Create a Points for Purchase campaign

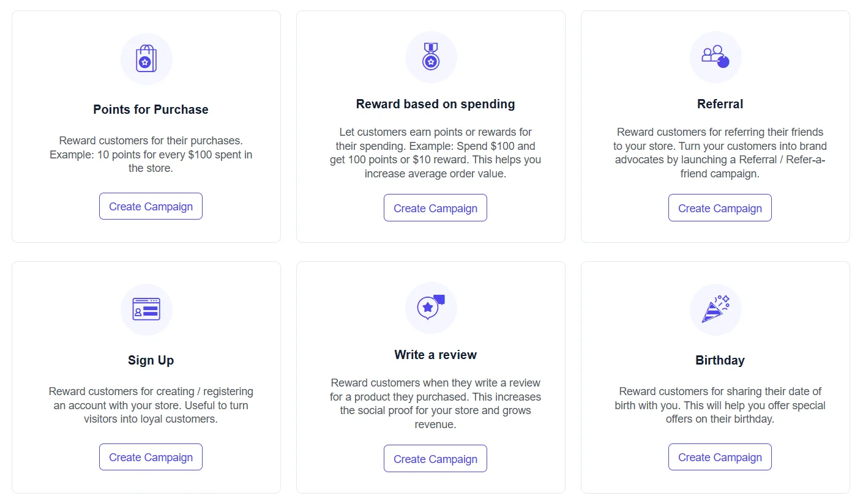[151, 207]
